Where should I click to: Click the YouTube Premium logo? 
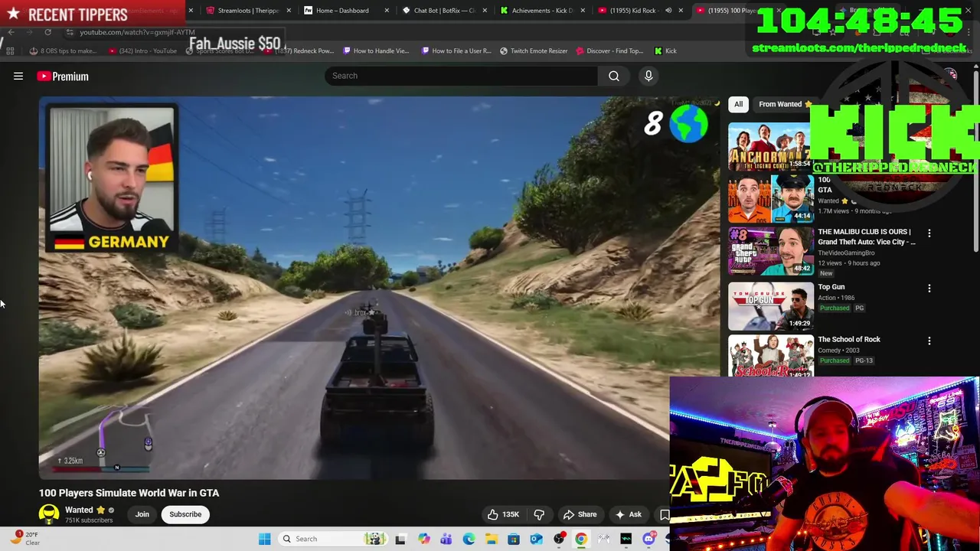pyautogui.click(x=63, y=76)
